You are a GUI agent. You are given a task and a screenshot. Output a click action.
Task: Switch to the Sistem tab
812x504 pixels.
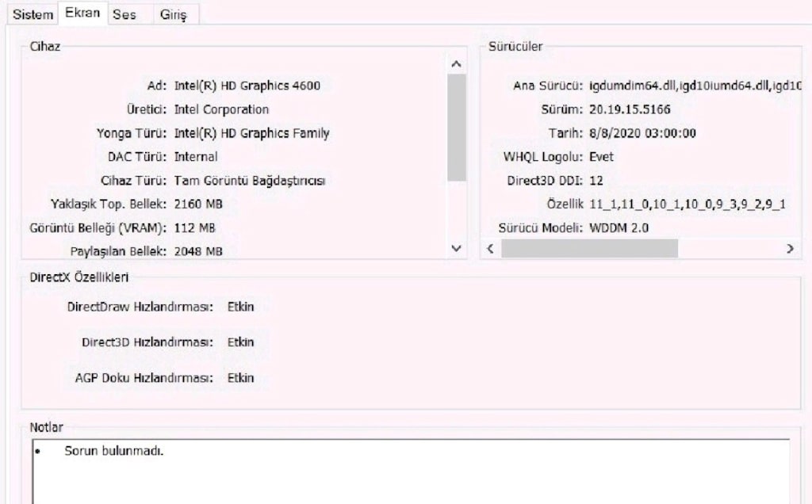[x=33, y=14]
